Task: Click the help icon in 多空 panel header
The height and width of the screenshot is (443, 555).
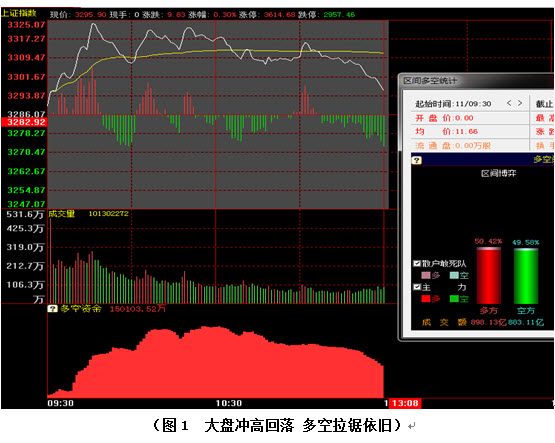Action: (417, 160)
